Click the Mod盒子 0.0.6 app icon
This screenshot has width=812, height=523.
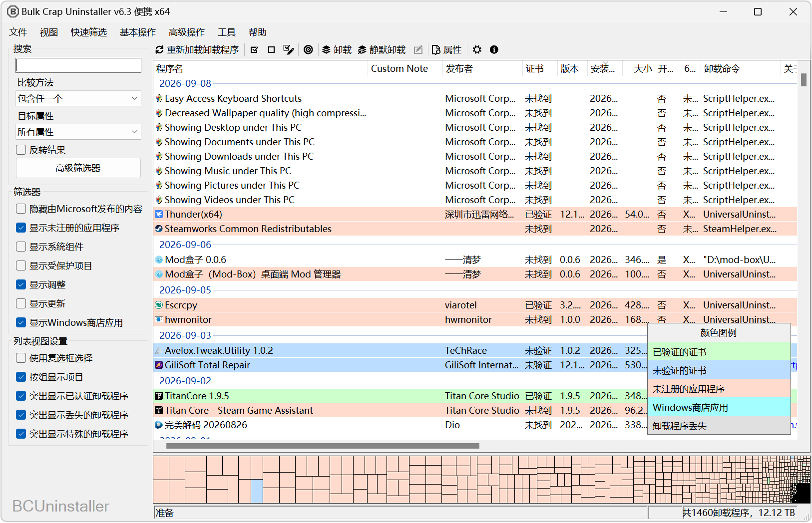tap(159, 260)
